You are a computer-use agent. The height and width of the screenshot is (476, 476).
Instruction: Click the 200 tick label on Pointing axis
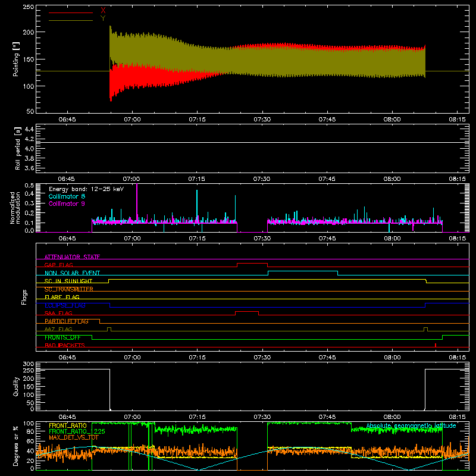[x=29, y=32]
